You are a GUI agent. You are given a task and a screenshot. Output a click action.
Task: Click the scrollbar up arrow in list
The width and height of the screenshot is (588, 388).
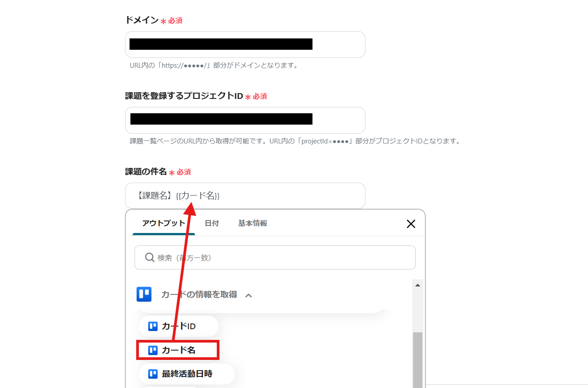418,285
